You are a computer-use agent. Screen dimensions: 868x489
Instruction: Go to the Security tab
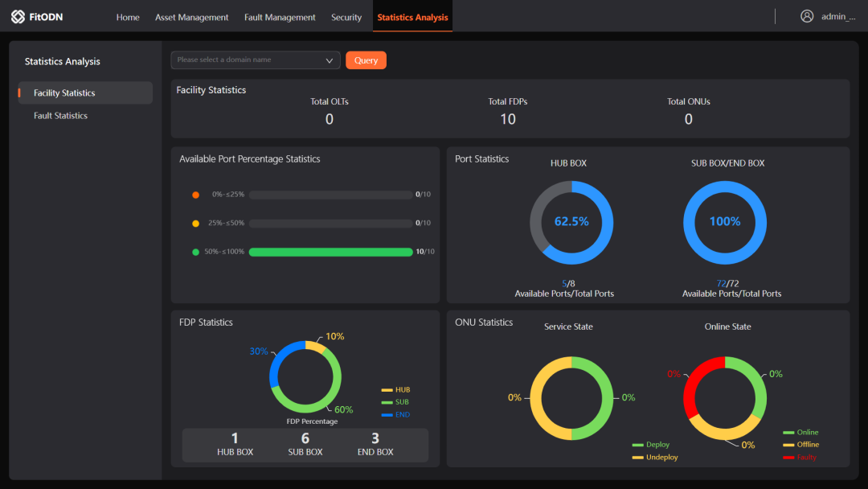click(x=346, y=17)
